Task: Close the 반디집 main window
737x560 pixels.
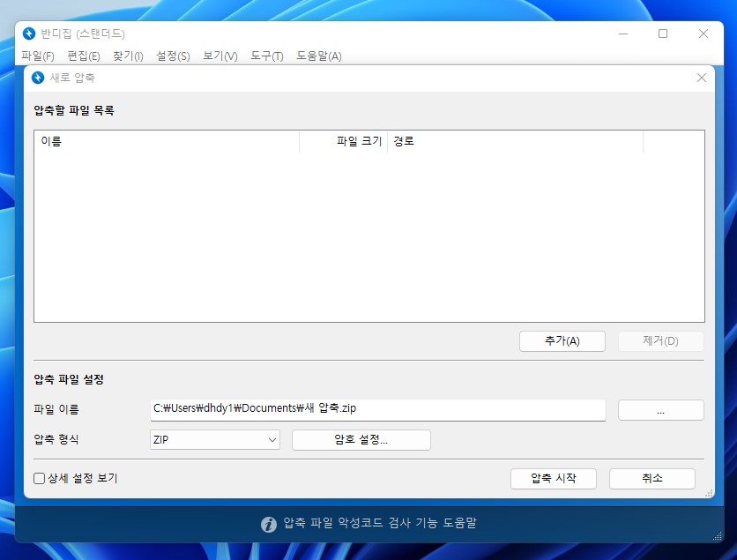Action: pos(703,34)
